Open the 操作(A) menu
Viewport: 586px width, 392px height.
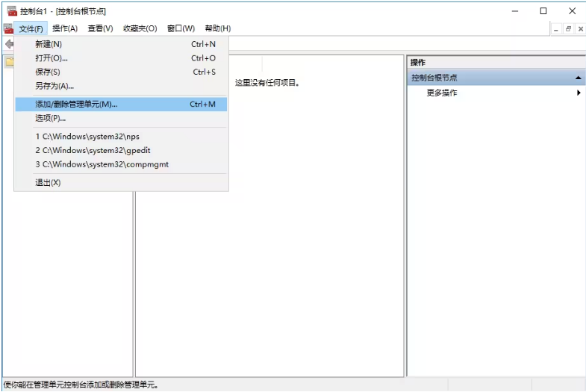(65, 28)
